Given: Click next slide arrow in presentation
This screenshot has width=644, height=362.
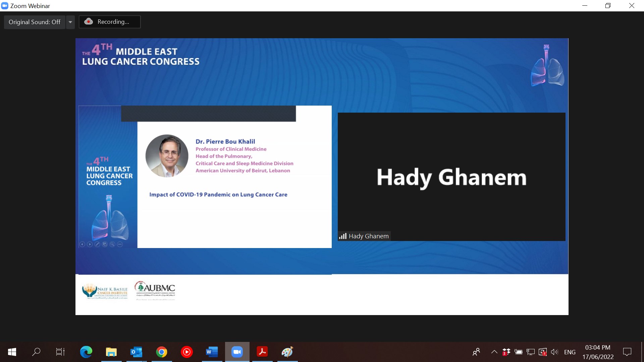Looking at the screenshot, I should click(90, 244).
